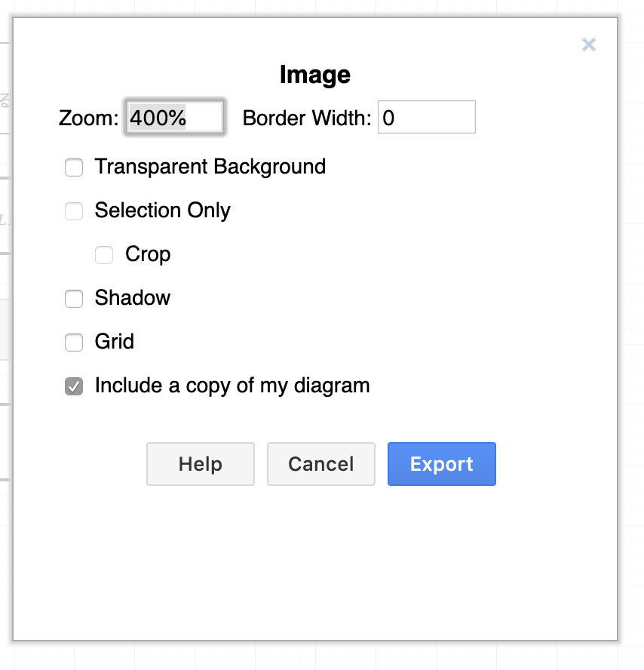Click the Border Width: field label
Image resolution: width=644 pixels, height=670 pixels.
tap(307, 118)
